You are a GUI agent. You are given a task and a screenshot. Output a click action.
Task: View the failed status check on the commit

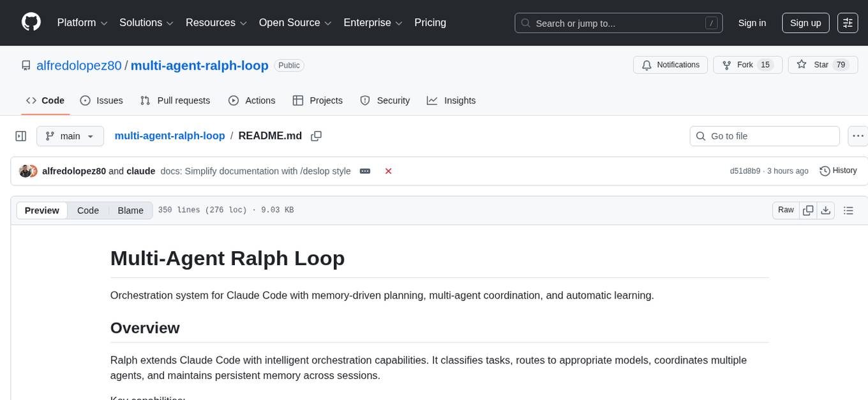click(389, 171)
